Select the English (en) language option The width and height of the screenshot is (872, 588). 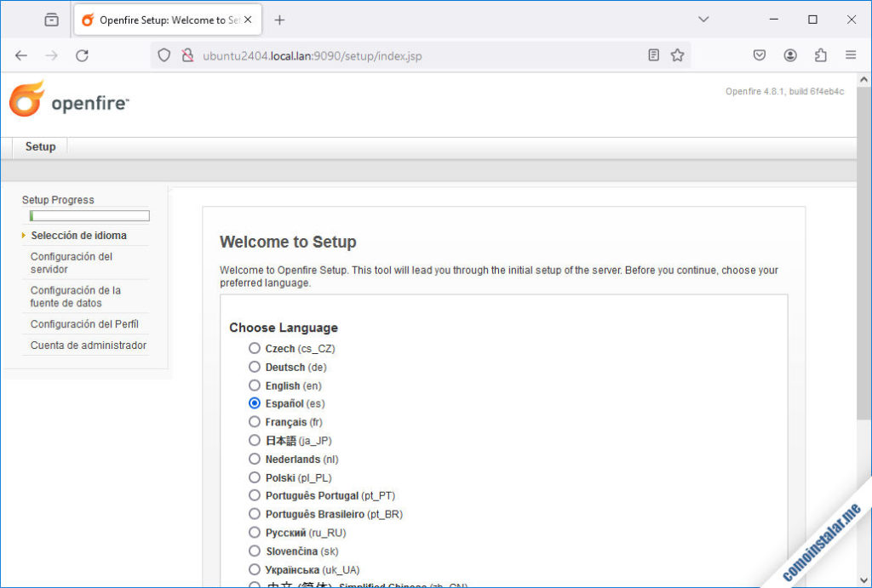[254, 385]
